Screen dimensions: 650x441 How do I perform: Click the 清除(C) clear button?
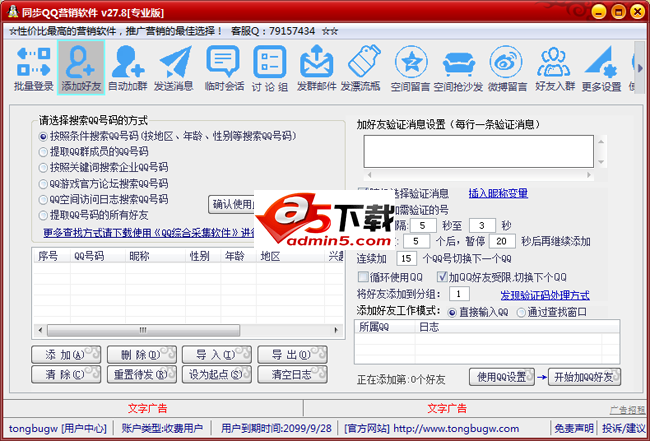[66, 375]
